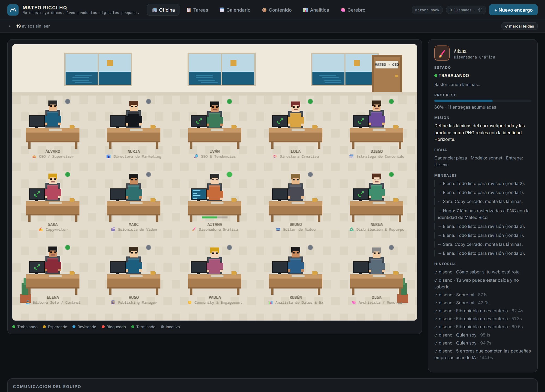Select Paula the community character
Screen dimensions: 545x392
pos(215,260)
